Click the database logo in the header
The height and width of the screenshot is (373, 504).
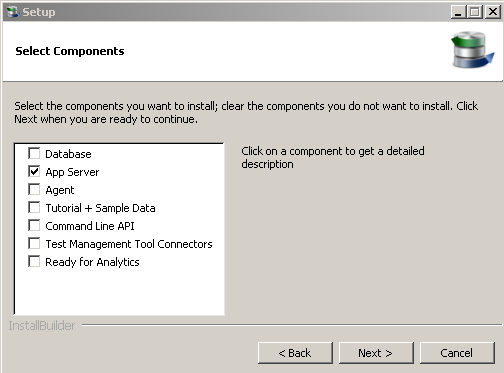pos(472,50)
